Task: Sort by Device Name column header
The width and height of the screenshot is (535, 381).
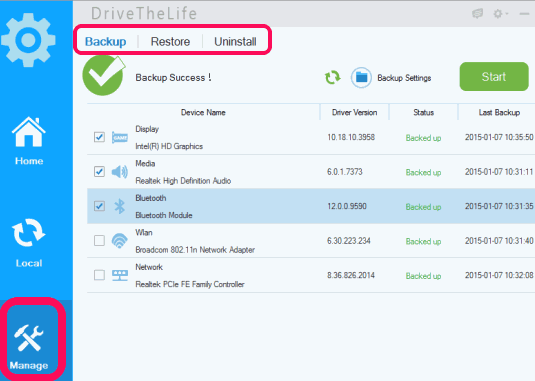Action: point(203,113)
